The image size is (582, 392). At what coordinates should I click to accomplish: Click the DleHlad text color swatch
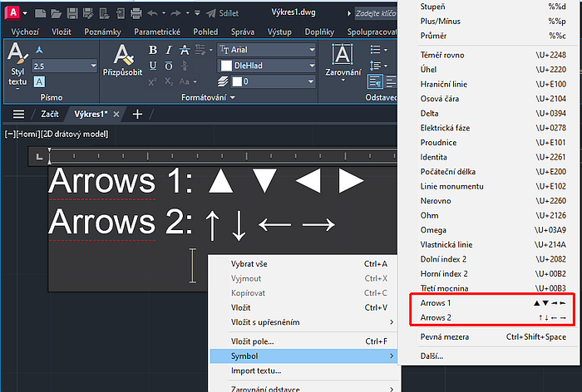[228, 66]
